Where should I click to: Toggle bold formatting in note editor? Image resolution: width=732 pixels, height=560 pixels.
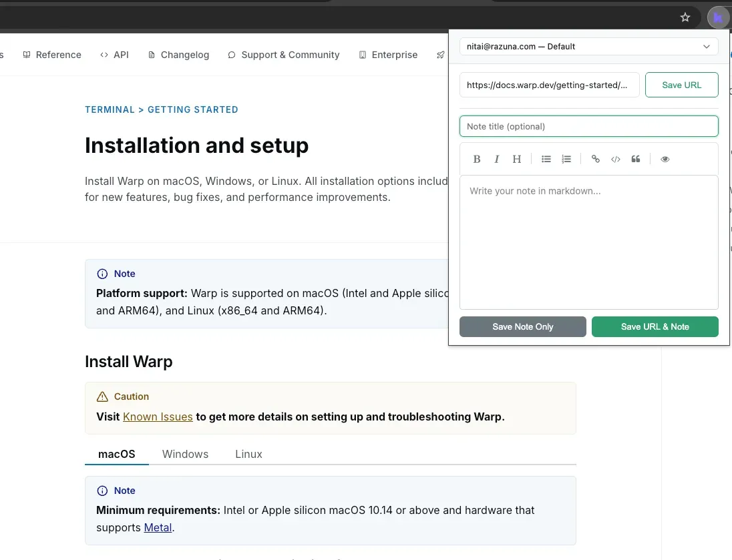click(477, 159)
